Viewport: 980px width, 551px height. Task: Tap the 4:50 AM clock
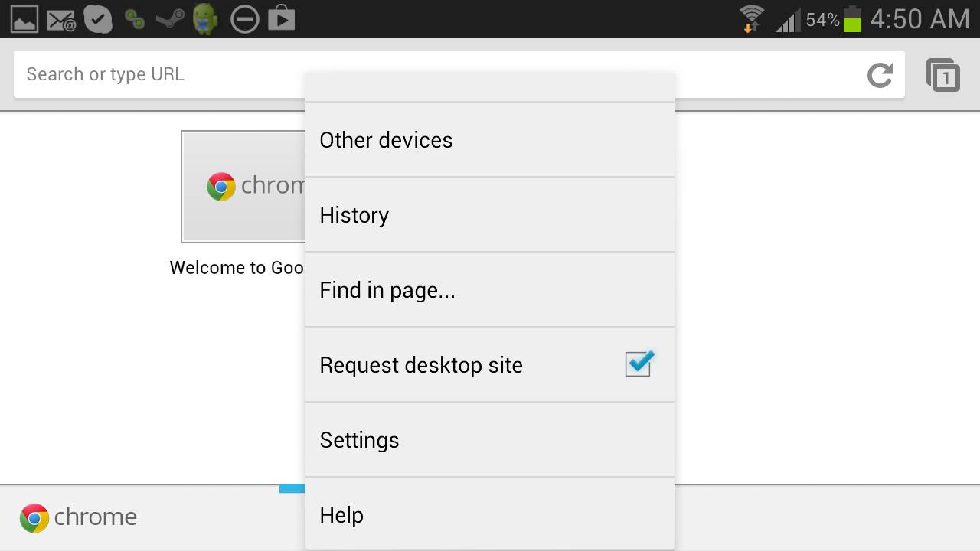tap(920, 19)
